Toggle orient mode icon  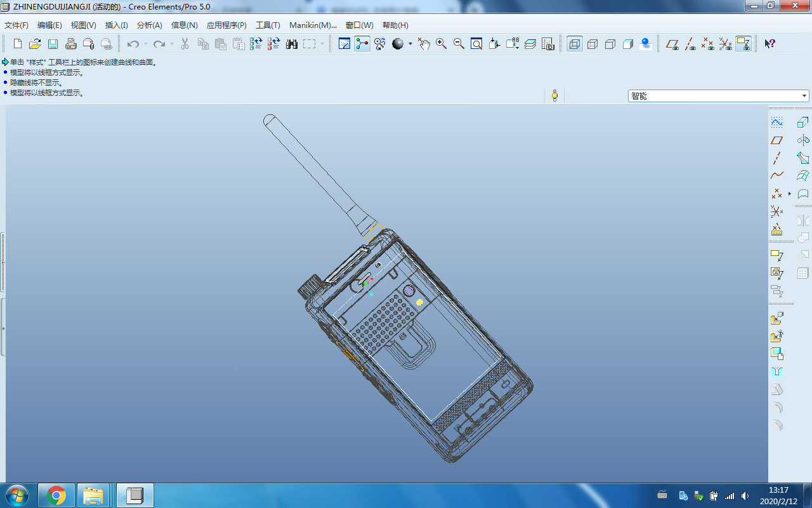pos(380,44)
